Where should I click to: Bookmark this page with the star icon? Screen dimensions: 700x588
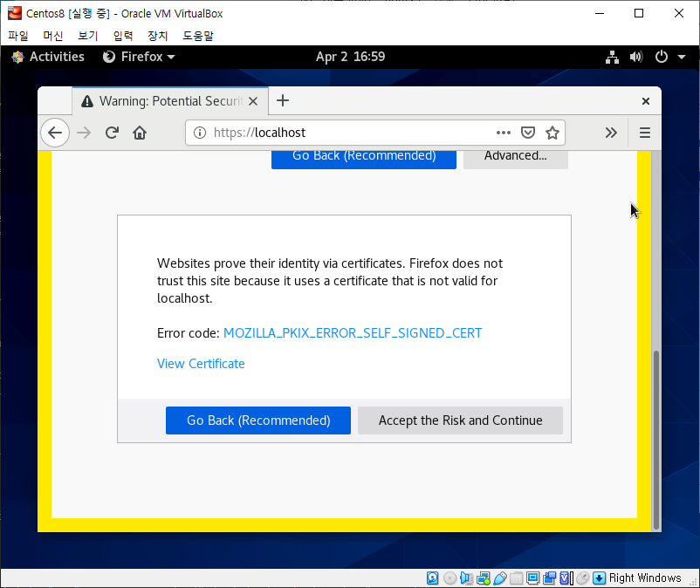coord(552,133)
